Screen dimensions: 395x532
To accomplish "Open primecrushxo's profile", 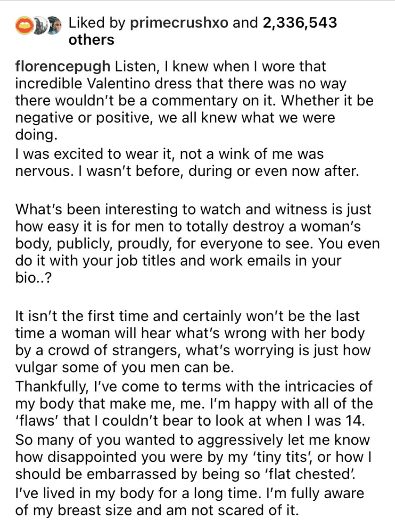I will pyautogui.click(x=179, y=23).
